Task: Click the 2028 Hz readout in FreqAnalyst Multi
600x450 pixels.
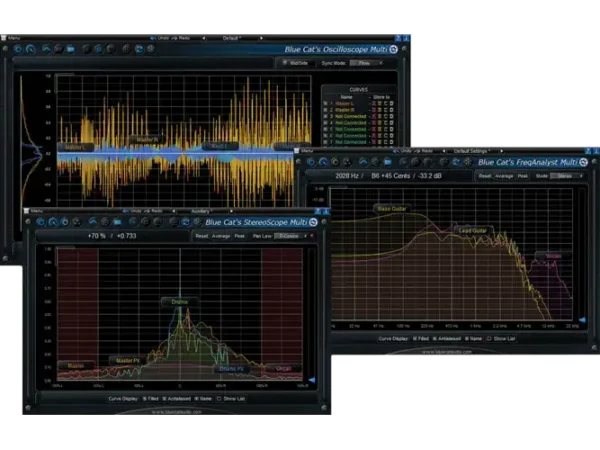Action: [x=347, y=176]
